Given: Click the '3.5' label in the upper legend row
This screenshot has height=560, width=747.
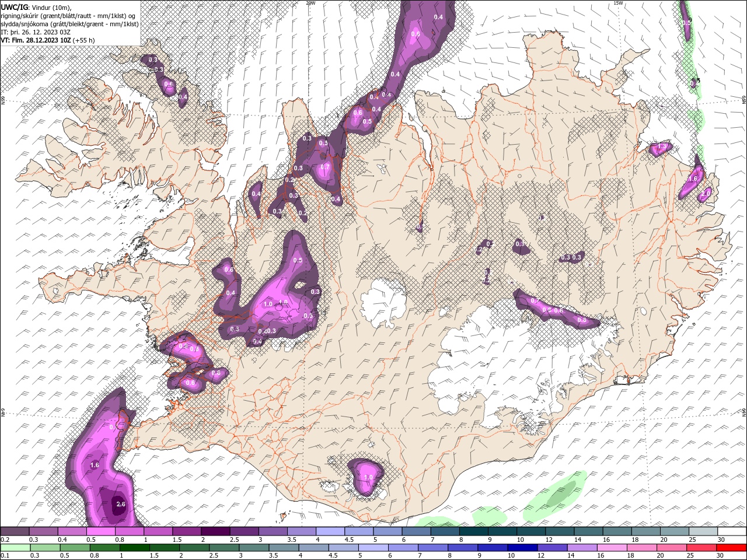Looking at the screenshot, I should (291, 540).
